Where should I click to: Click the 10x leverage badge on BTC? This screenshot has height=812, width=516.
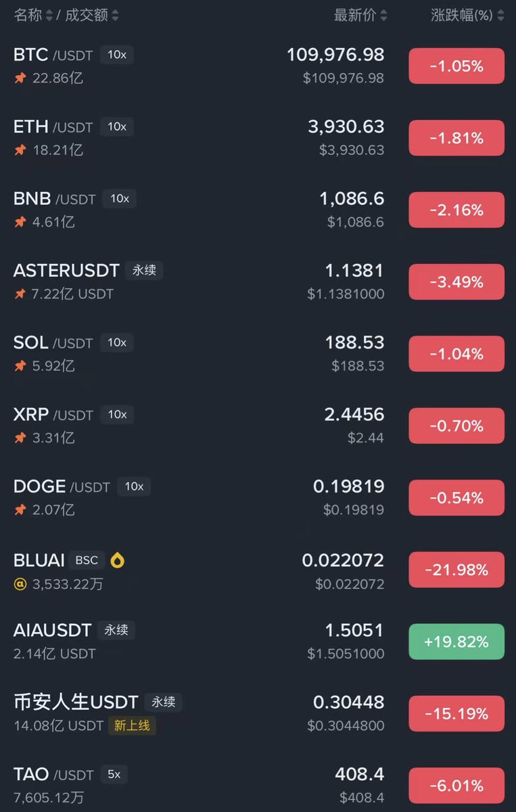(x=116, y=55)
